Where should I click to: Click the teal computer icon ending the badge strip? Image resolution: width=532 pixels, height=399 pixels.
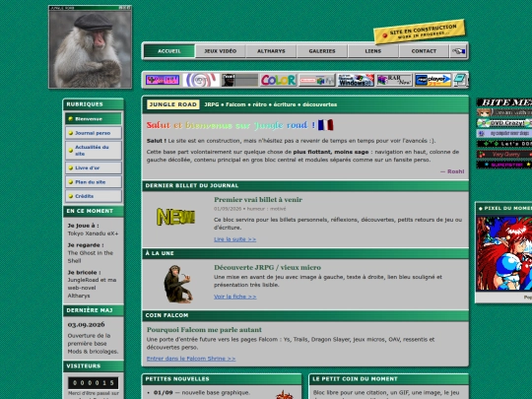pyautogui.click(x=460, y=80)
